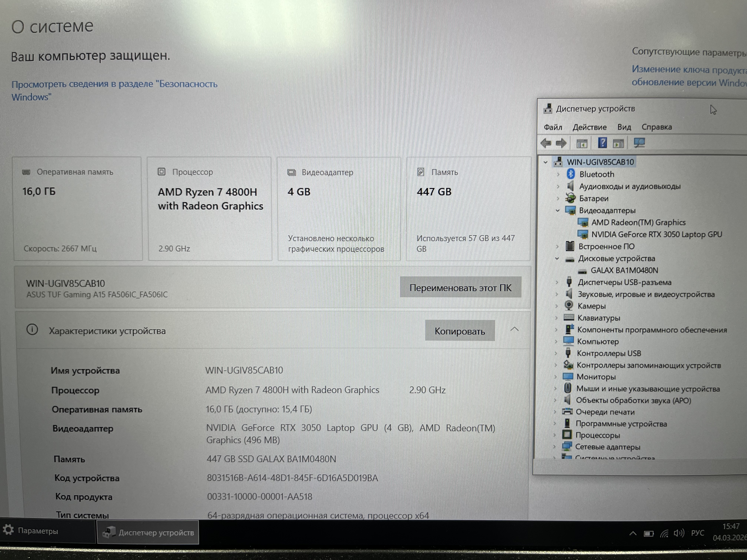Click the Forward arrow in Device Manager toolbar
The height and width of the screenshot is (560, 747).
point(561,143)
